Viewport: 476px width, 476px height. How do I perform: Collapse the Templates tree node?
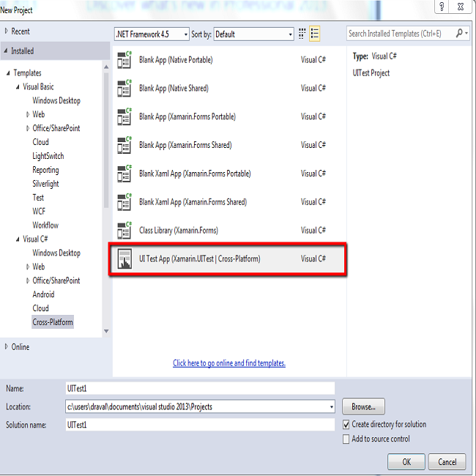point(8,72)
